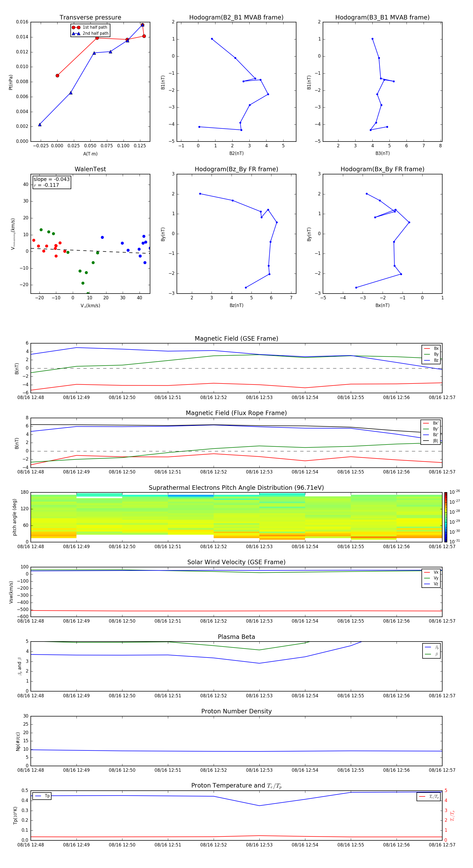Click the Bx legend entry in GSE magnetic field plot
Image resolution: width=473 pixels, height=868 pixels.
pyautogui.click(x=431, y=349)
